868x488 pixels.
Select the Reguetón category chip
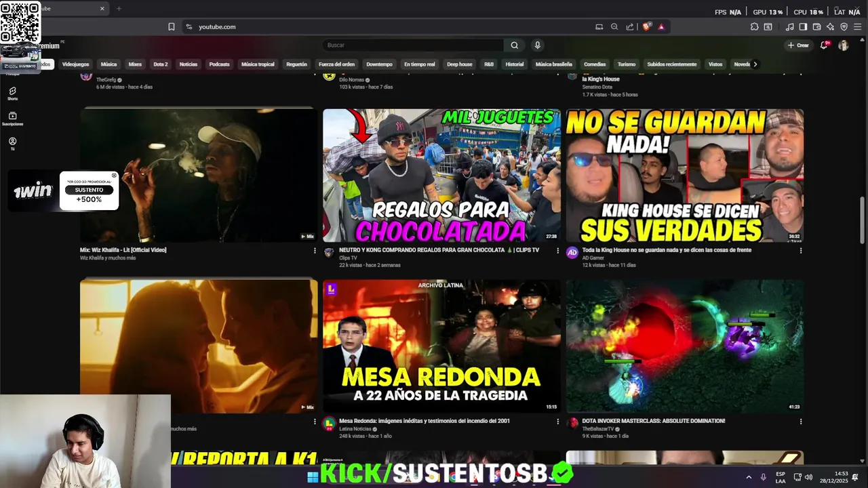(296, 64)
